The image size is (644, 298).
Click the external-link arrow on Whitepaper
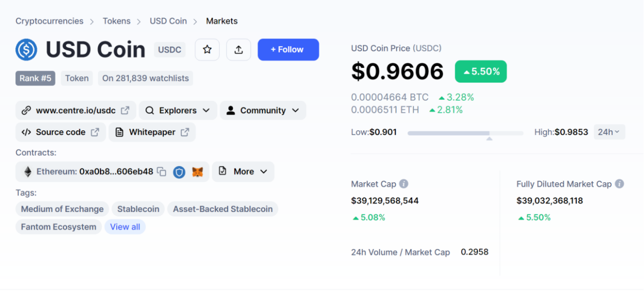(185, 132)
